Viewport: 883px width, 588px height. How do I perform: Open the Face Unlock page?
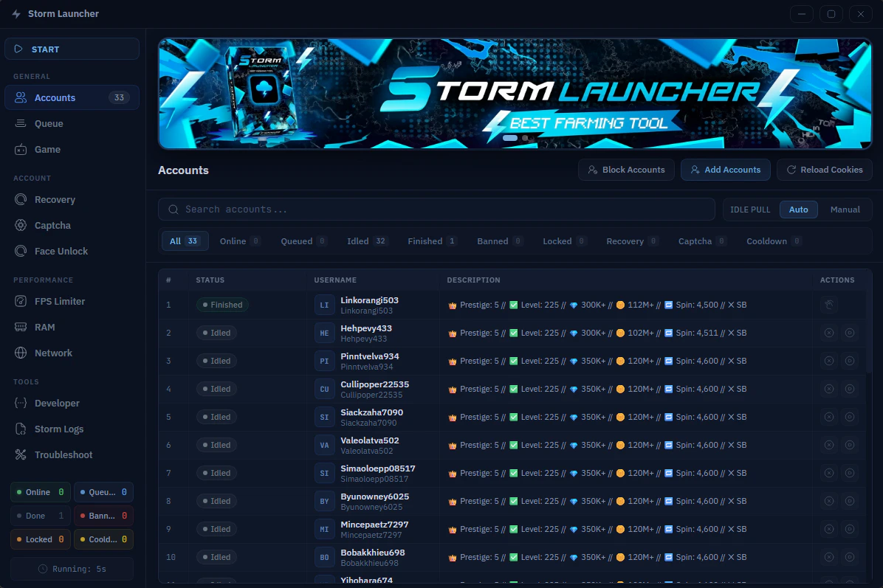tap(72, 251)
